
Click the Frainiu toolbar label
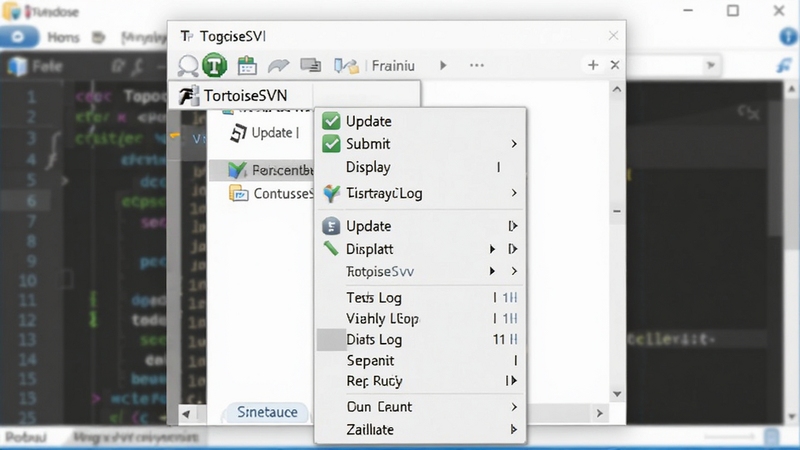[393, 66]
